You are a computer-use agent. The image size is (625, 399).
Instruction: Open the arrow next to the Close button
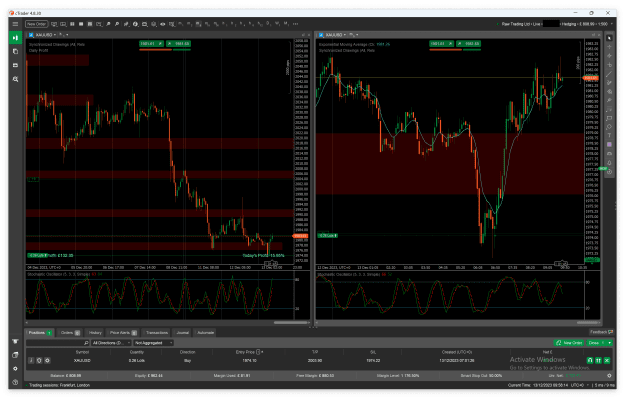click(609, 343)
